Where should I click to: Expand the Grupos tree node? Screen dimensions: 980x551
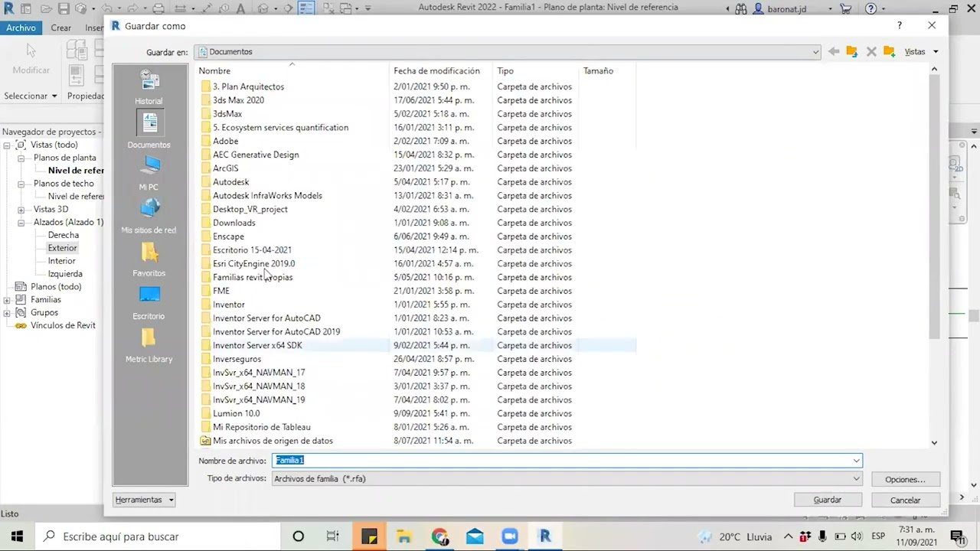click(7, 312)
